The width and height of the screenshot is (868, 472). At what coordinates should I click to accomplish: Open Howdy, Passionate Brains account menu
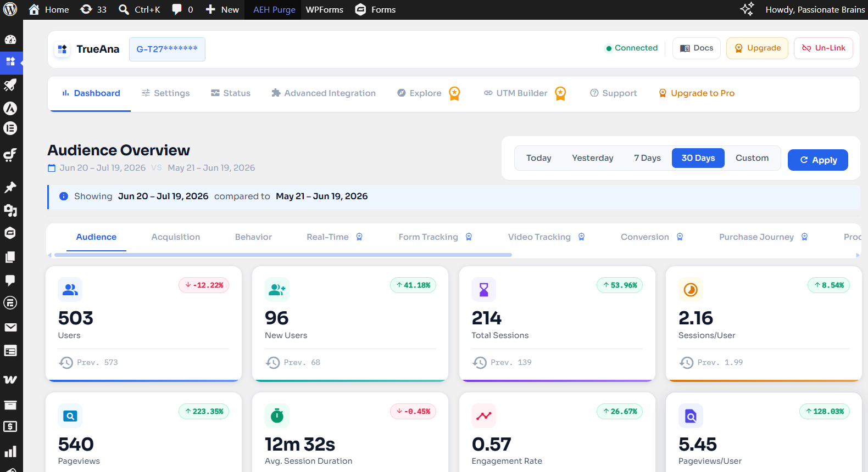tap(815, 9)
